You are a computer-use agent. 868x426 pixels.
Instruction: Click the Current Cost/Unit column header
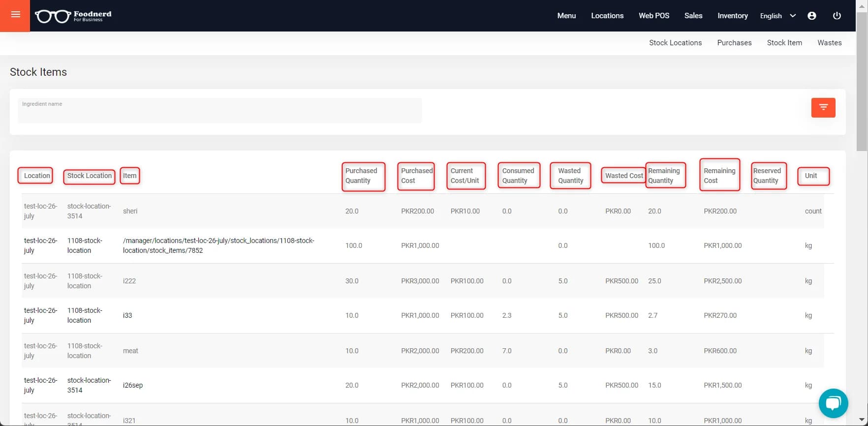coord(466,176)
